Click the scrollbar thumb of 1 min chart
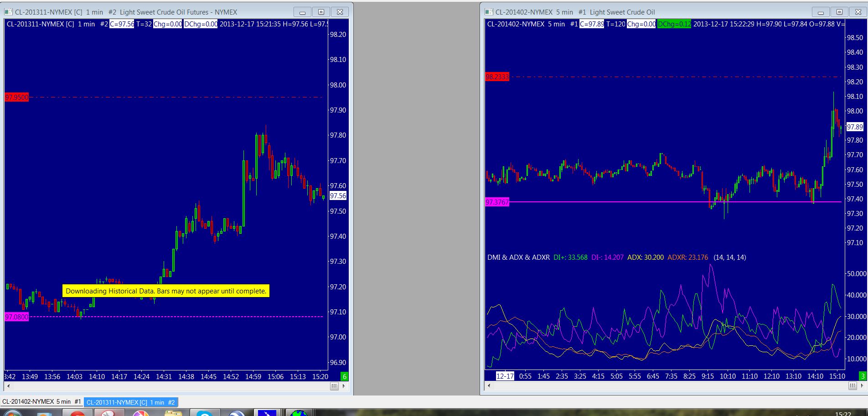 pyautogui.click(x=334, y=386)
